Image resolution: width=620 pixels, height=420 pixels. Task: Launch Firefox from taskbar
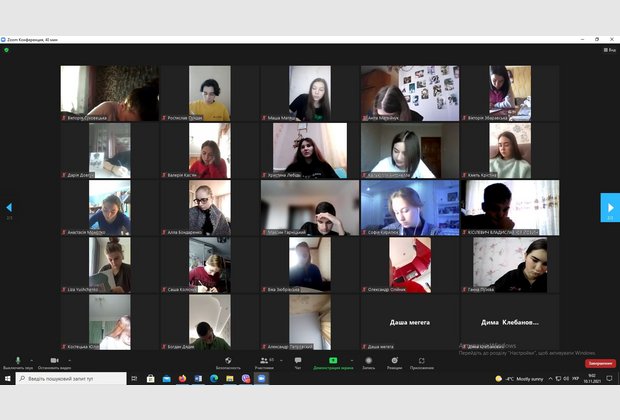(x=182, y=378)
